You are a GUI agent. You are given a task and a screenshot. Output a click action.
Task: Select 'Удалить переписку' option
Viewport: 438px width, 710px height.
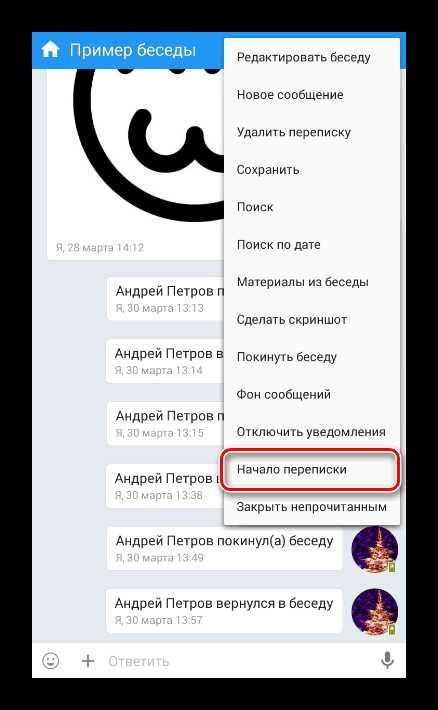(x=312, y=132)
